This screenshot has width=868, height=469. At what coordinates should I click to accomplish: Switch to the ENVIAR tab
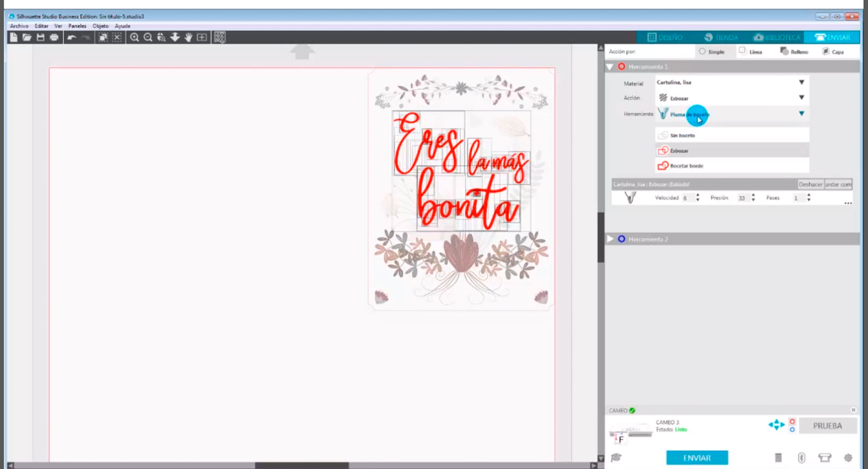[x=832, y=38]
